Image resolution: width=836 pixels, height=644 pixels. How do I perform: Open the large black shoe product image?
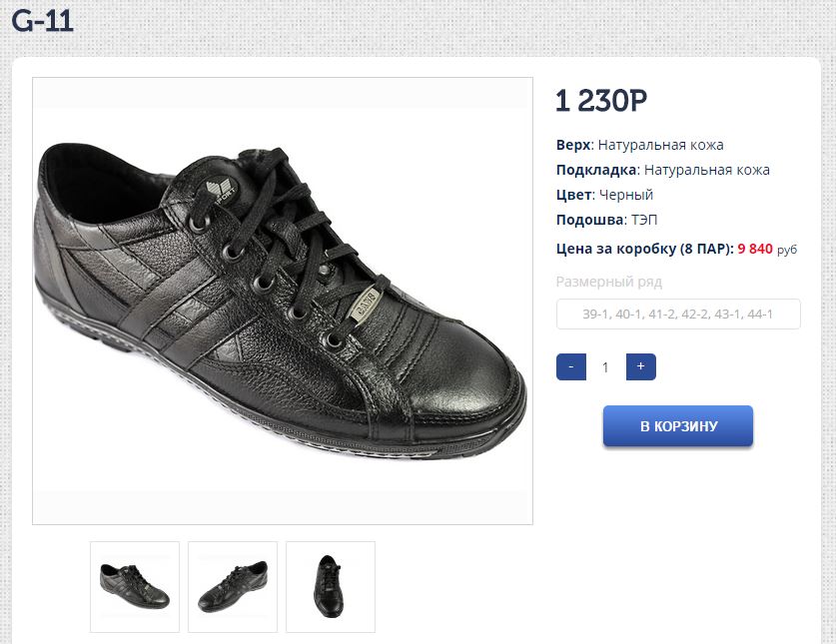point(282,300)
